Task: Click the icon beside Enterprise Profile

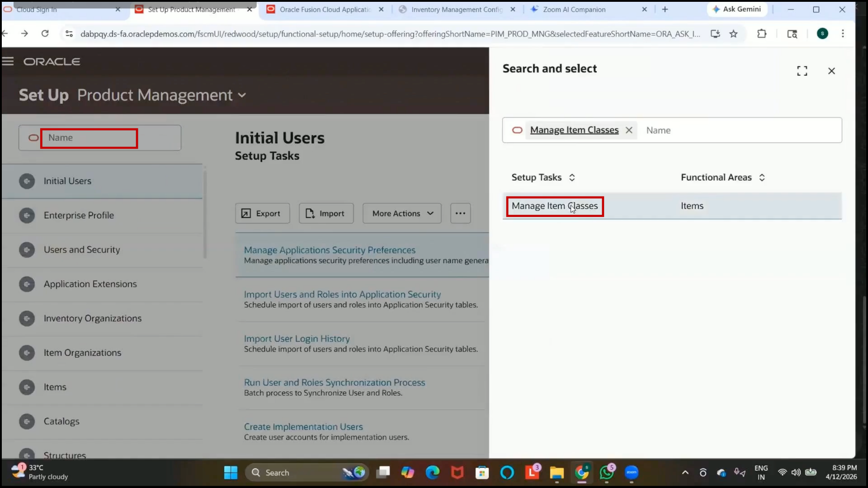Action: [27, 216]
